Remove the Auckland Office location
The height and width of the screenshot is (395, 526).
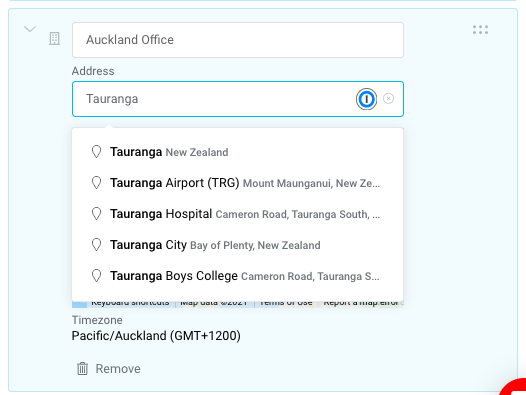[x=109, y=368]
